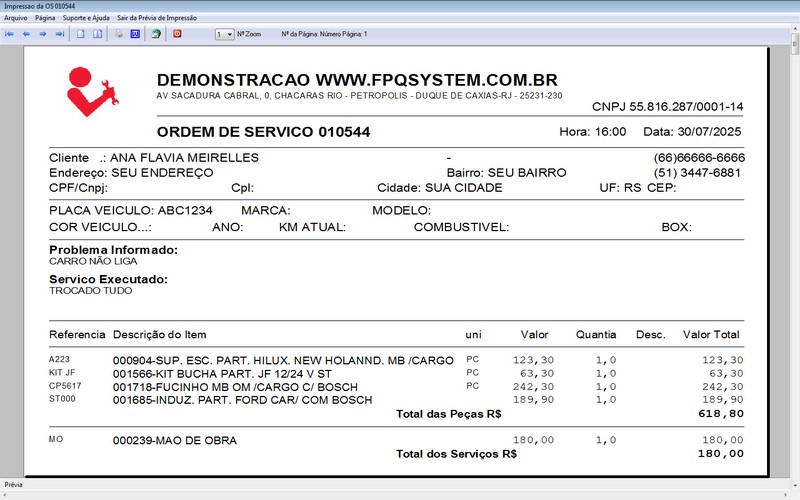Open the Nº Zoom dropdown
Viewport: 800px width, 500px height.
(x=224, y=34)
